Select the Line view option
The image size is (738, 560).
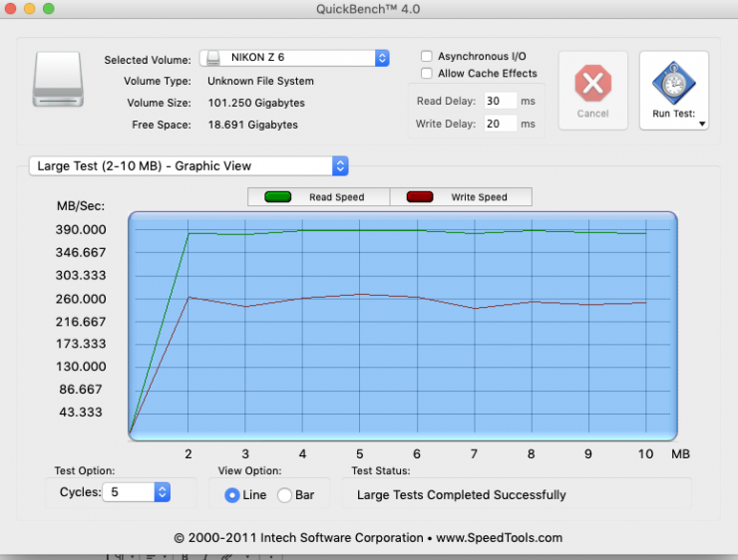pyautogui.click(x=232, y=495)
